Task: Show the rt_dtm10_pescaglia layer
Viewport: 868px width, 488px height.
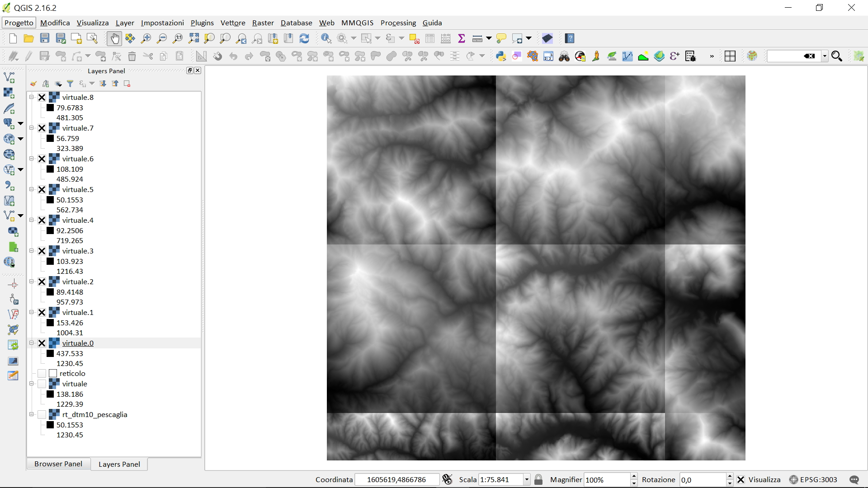Action: coord(42,415)
